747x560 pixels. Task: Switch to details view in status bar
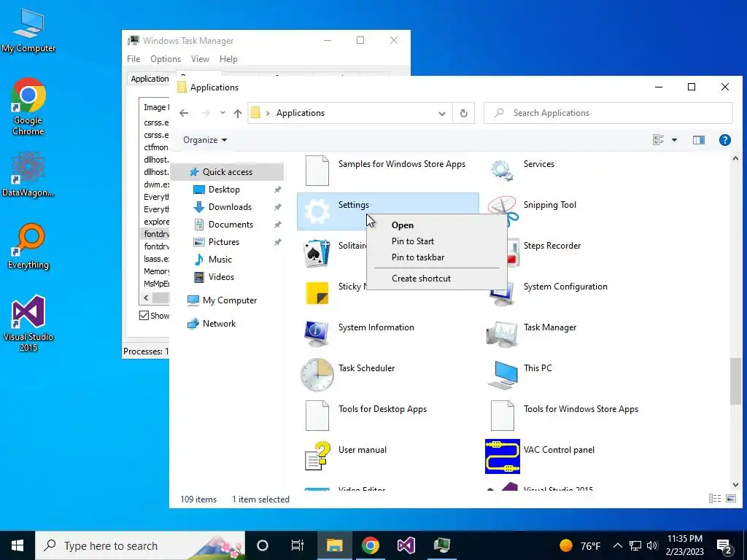coord(715,499)
